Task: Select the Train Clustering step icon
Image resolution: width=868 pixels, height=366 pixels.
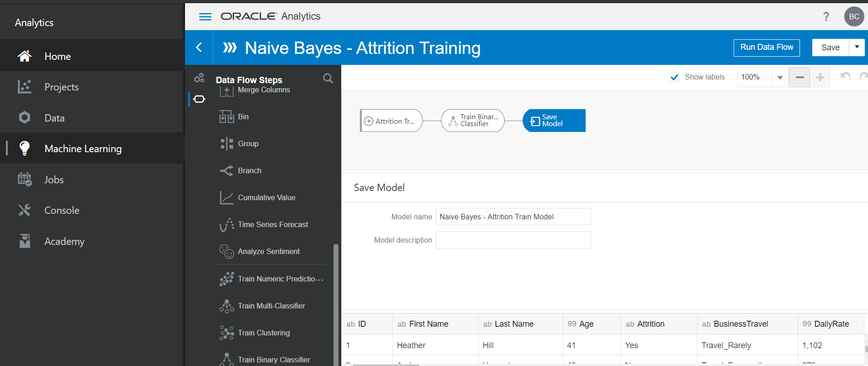Action: point(227,333)
